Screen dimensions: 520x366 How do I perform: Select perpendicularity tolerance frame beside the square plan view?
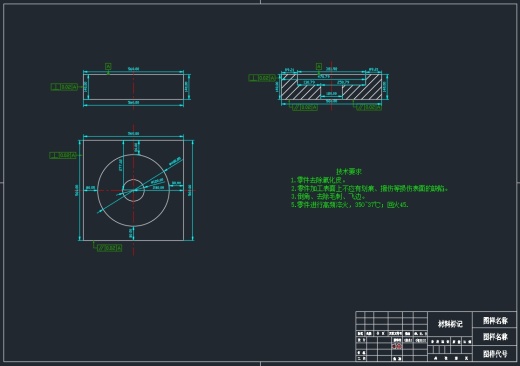coord(63,155)
